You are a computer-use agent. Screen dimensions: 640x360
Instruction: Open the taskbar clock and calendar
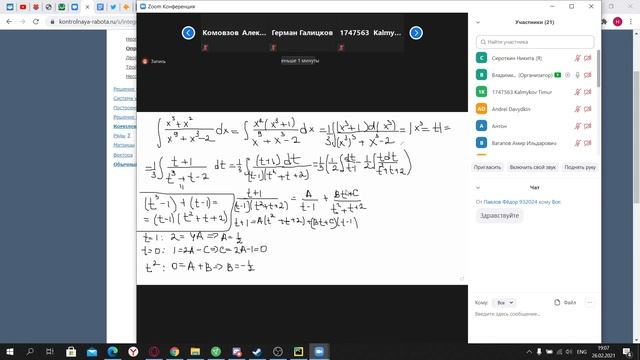(603, 351)
